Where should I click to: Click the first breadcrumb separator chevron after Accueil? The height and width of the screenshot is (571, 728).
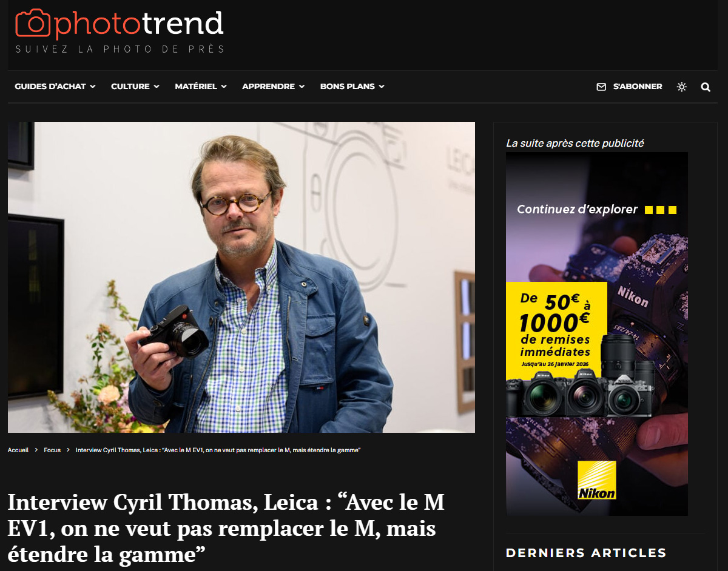coord(36,450)
